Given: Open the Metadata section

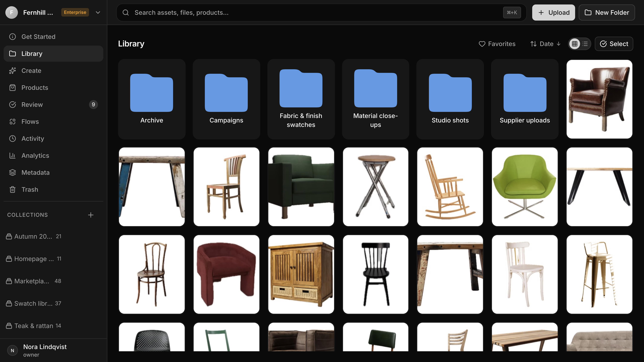Looking at the screenshot, I should coord(54,173).
